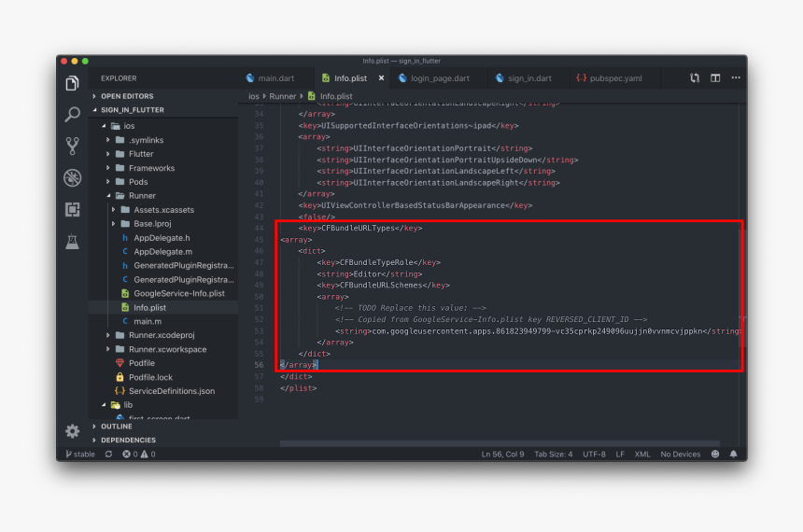
Task: Expand the Assets.xcassets folder
Action: (164, 210)
